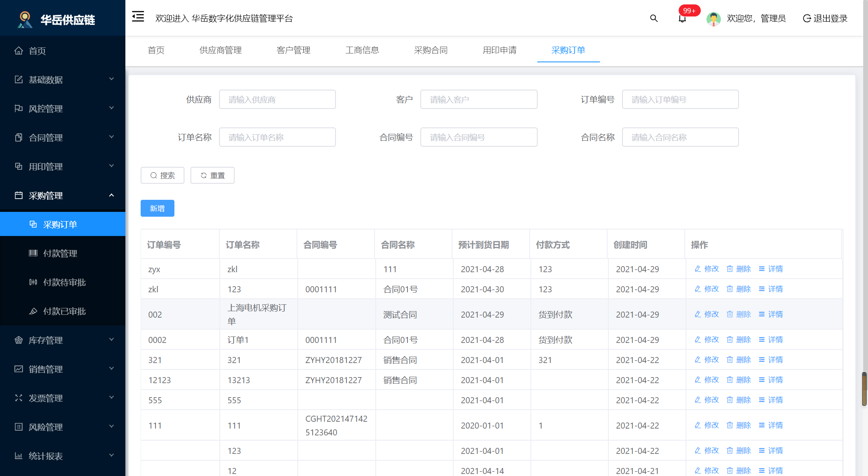Expand the 合同管理 menu chevron
The width and height of the screenshot is (868, 476).
point(112,137)
